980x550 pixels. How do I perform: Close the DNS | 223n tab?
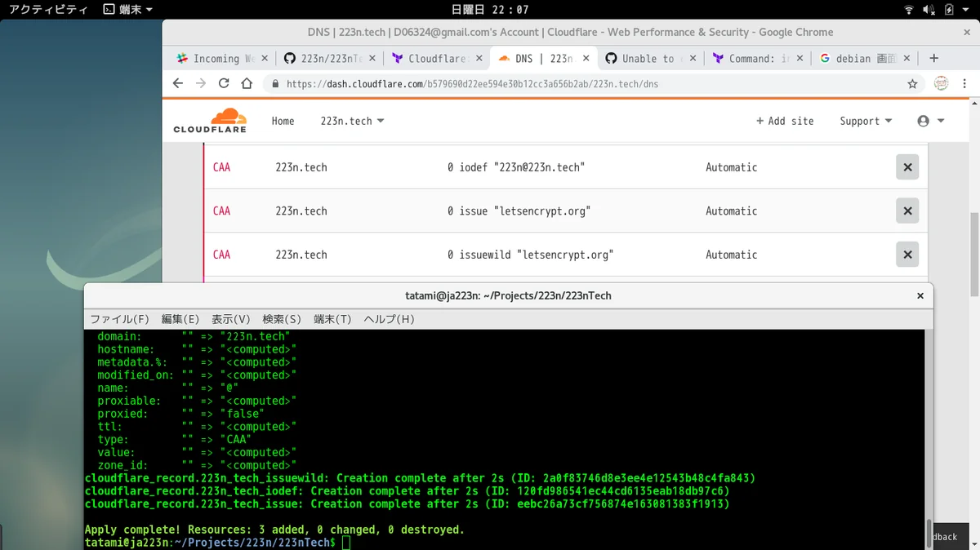click(586, 59)
